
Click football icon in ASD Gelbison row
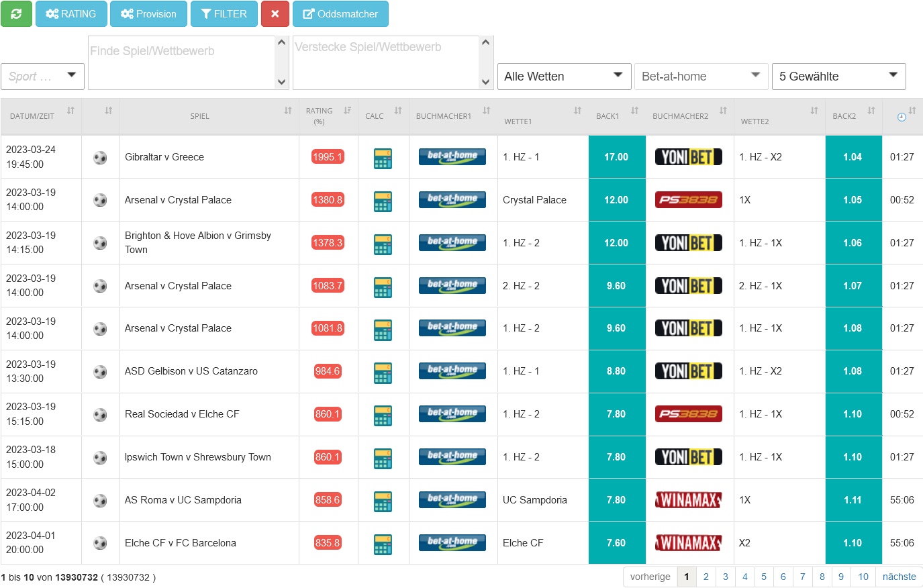pyautogui.click(x=100, y=371)
